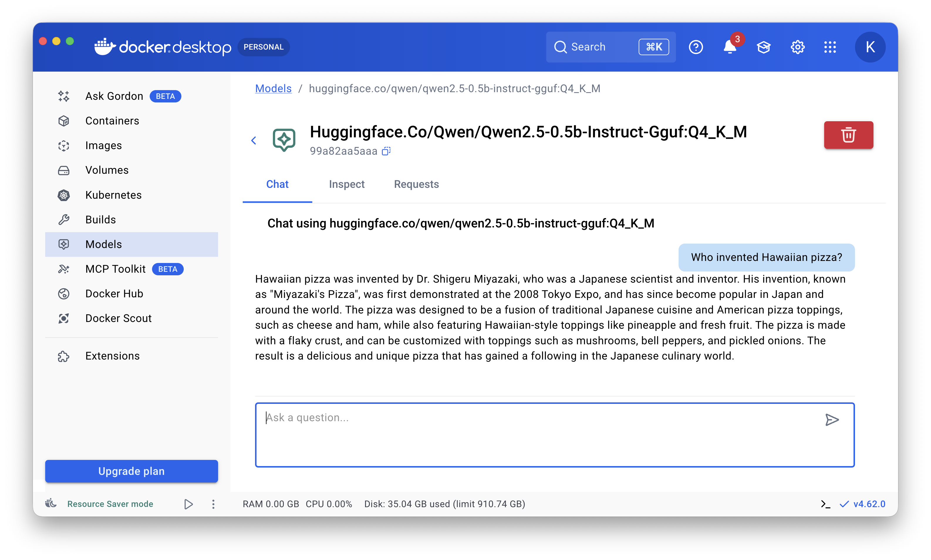931x560 pixels.
Task: Open the terminal icon in the status bar
Action: [825, 504]
